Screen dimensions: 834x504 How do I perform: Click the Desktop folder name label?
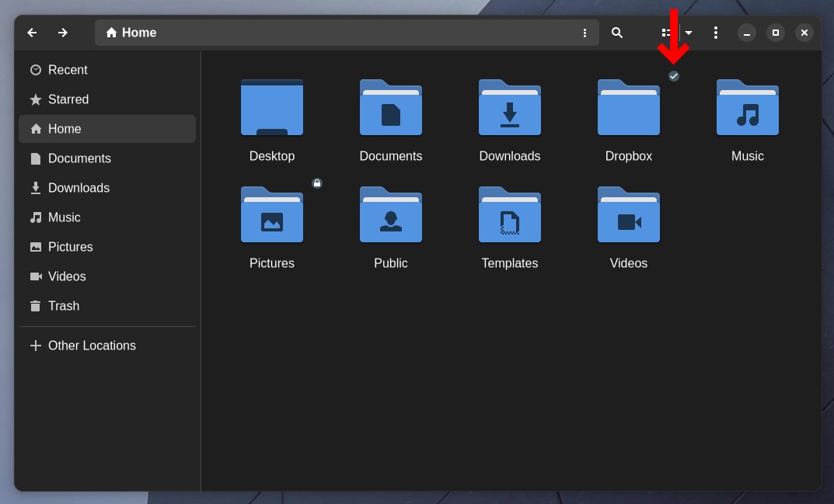(x=272, y=156)
